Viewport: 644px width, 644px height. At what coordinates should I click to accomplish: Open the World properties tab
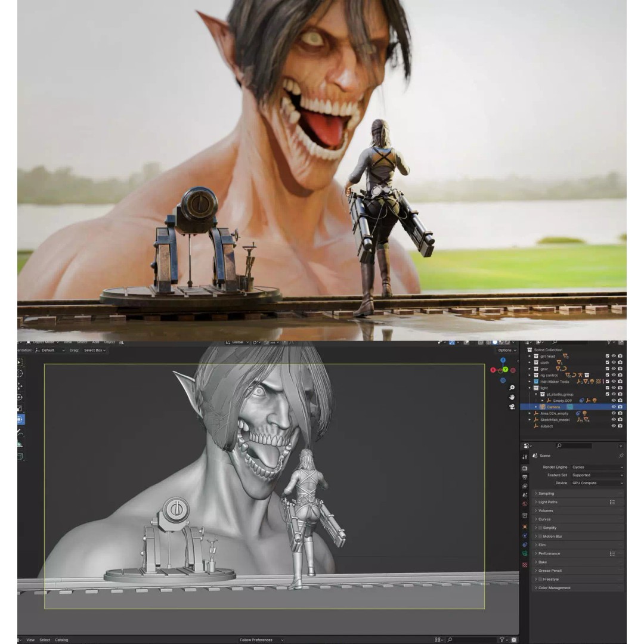[525, 504]
